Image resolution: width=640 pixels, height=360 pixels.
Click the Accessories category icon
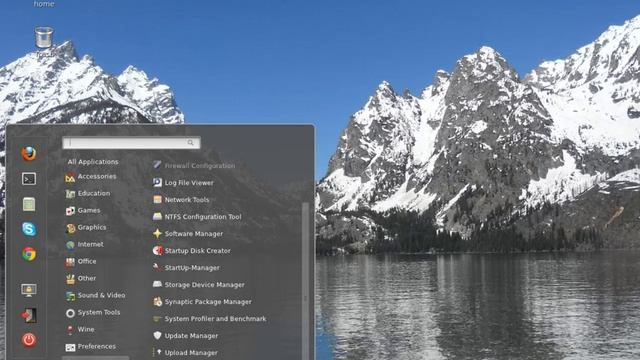pos(70,177)
